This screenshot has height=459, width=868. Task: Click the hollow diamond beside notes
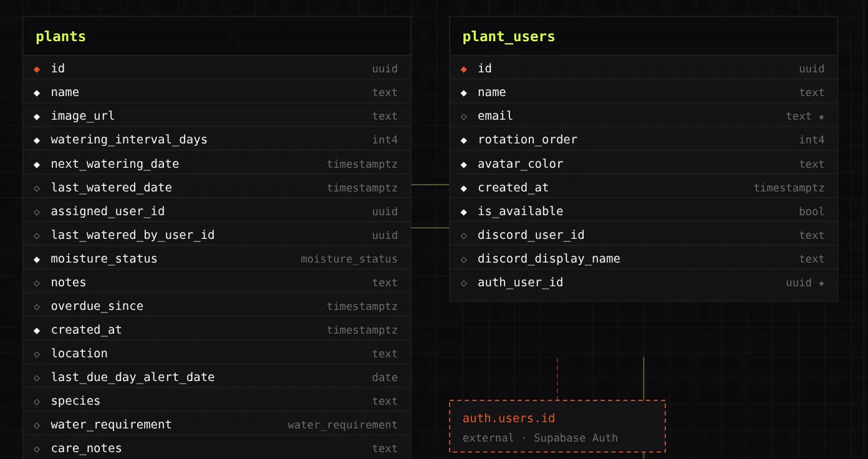coord(37,283)
